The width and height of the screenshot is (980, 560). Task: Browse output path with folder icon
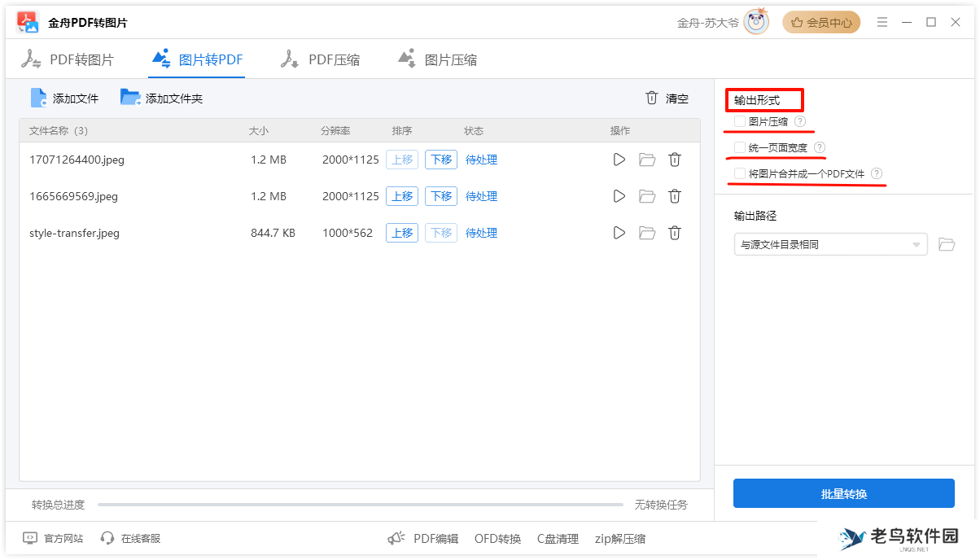pyautogui.click(x=947, y=244)
